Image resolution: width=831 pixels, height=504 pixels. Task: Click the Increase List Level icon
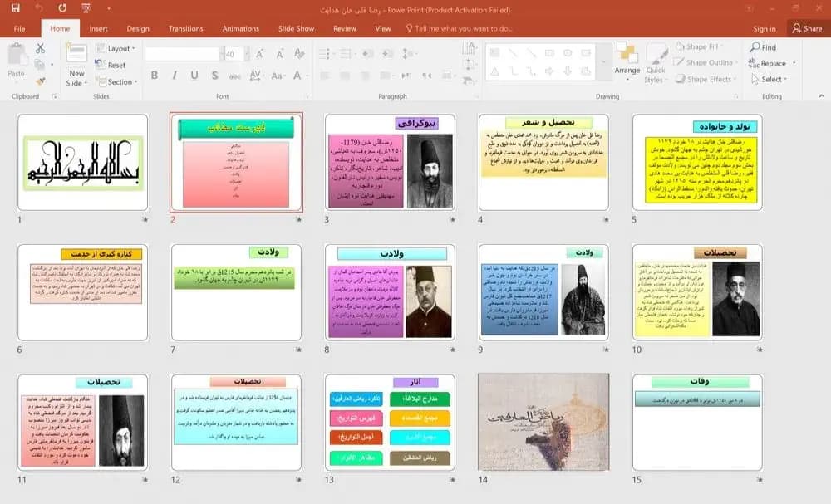[387, 53]
